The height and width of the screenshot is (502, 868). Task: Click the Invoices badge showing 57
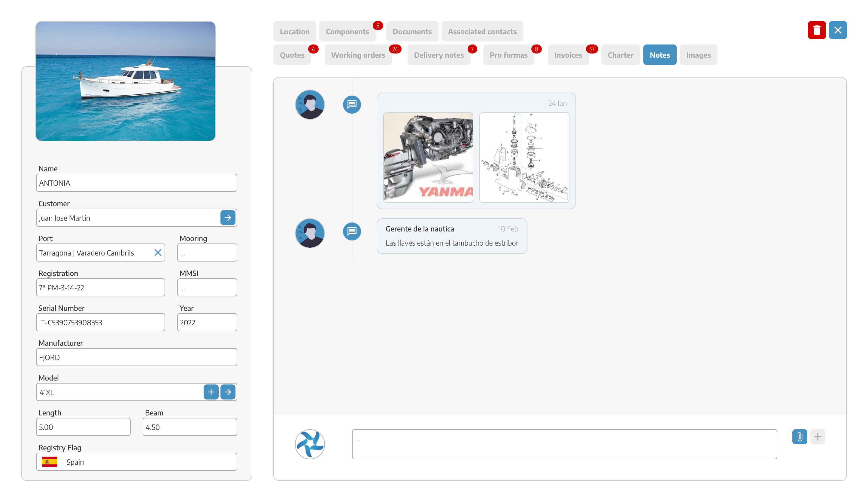pyautogui.click(x=592, y=49)
